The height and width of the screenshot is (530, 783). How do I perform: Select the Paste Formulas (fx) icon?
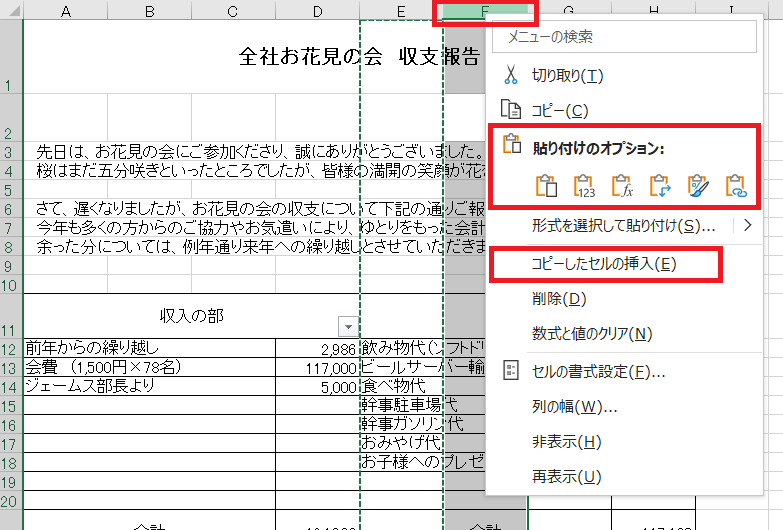pos(622,186)
